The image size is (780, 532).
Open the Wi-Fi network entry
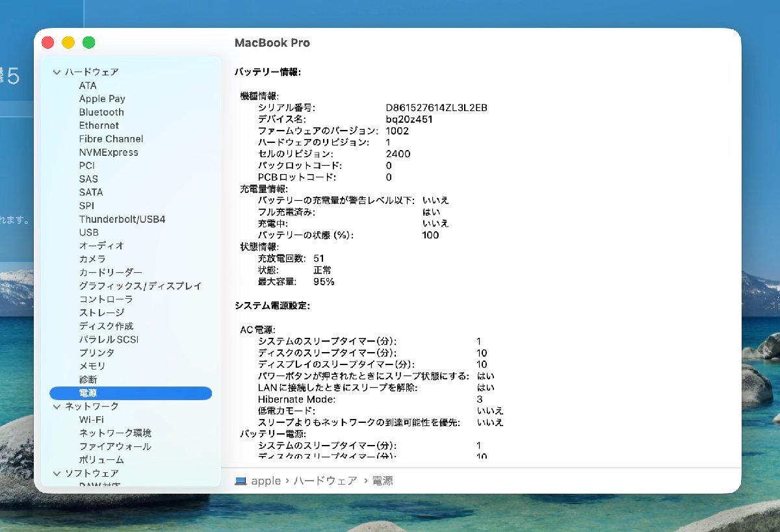pos(91,420)
